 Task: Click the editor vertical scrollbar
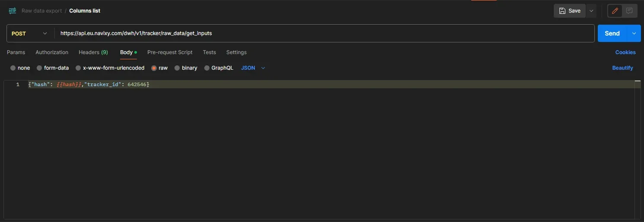638,149
